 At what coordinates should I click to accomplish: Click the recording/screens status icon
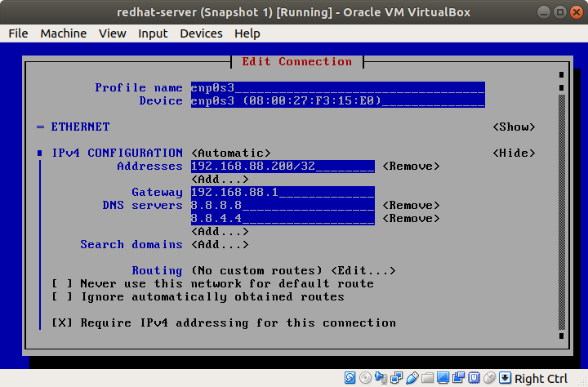458,378
